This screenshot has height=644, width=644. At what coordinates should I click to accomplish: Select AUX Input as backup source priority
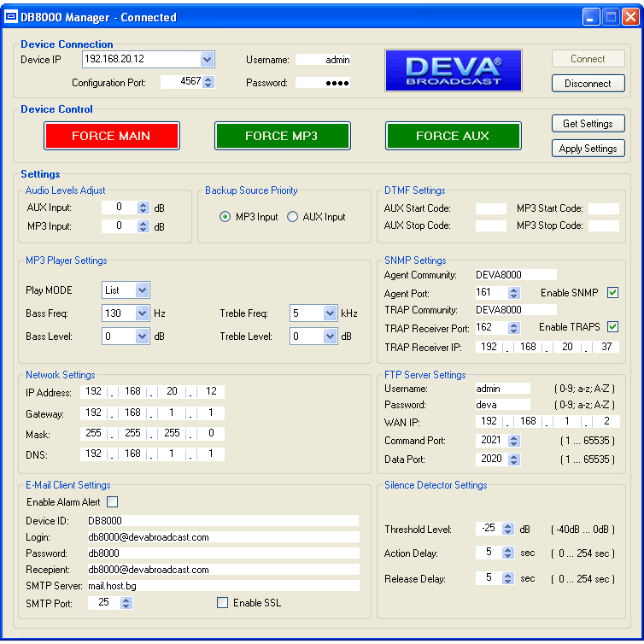tap(293, 217)
